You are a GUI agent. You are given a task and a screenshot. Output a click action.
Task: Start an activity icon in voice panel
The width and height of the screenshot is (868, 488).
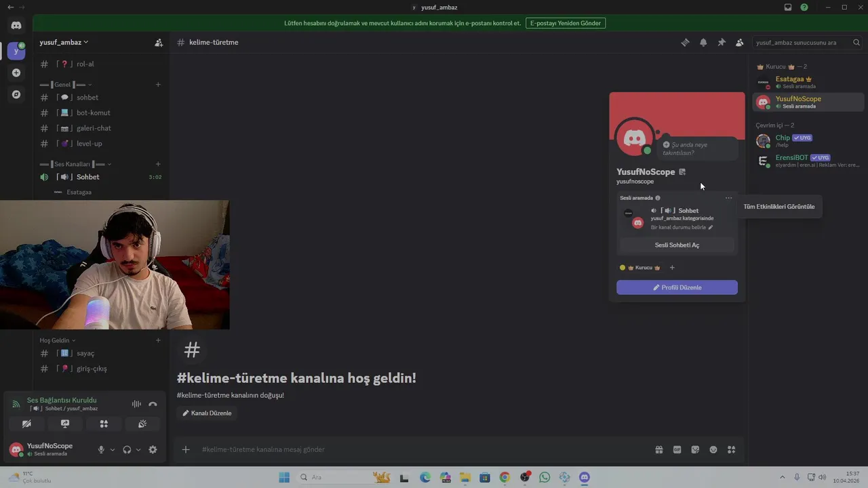tap(104, 424)
